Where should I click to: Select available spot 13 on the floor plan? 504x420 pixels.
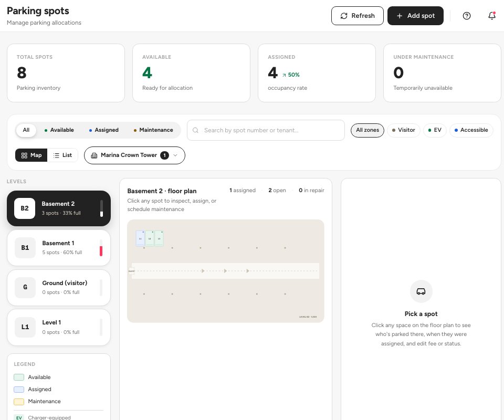159,238
